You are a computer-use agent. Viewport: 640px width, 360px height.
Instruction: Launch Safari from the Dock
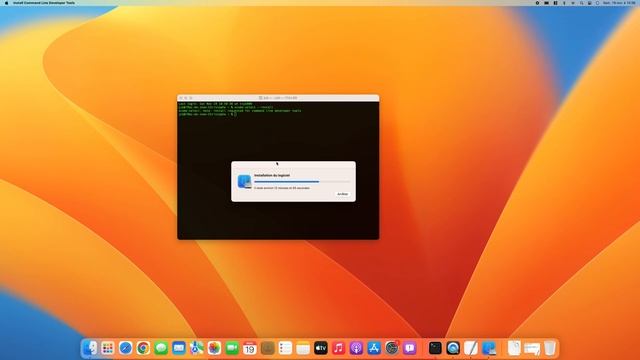(125, 348)
